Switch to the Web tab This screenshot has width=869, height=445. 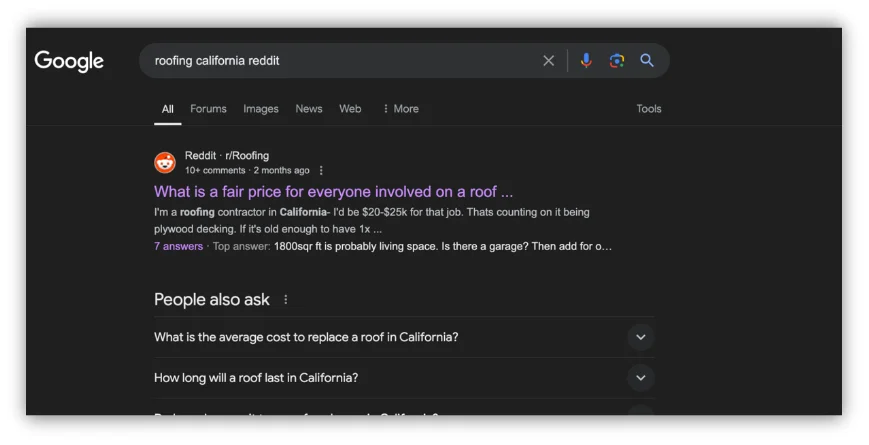350,109
